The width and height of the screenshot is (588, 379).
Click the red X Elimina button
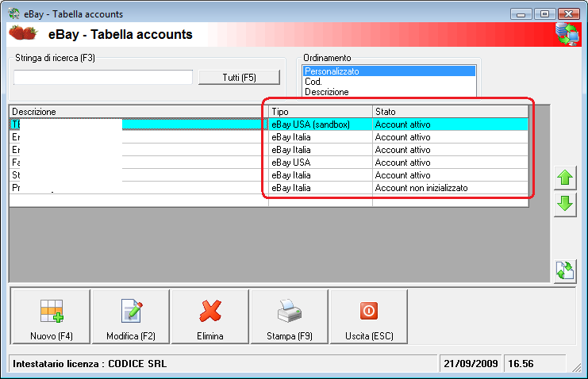click(x=210, y=317)
